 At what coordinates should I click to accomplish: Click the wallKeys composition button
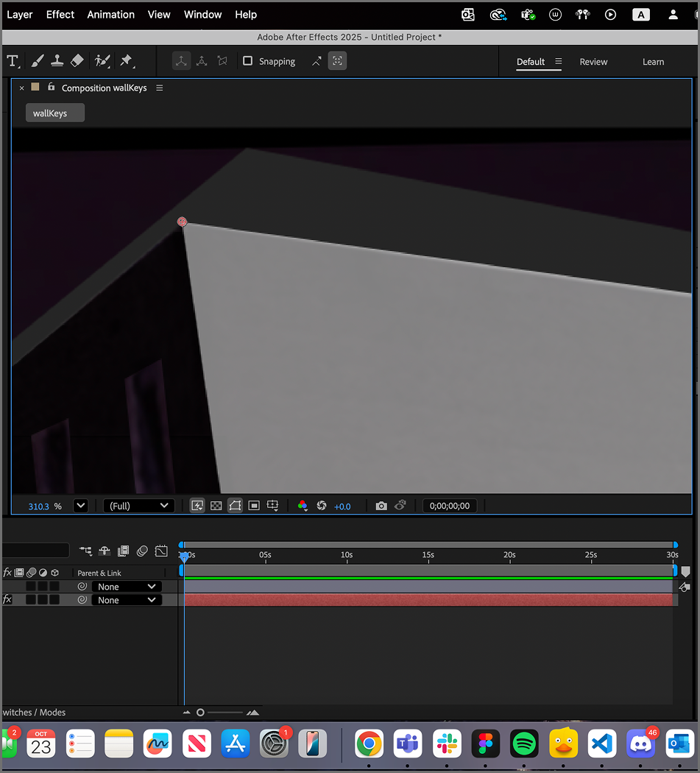54,112
